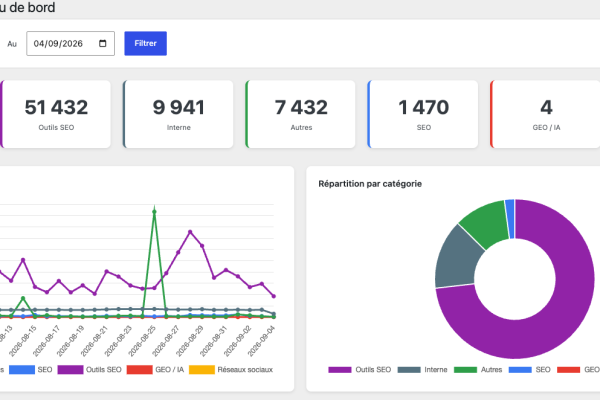The width and height of the screenshot is (600, 400).
Task: Toggle GEO / IA series in line chart legend
Action: [x=155, y=370]
